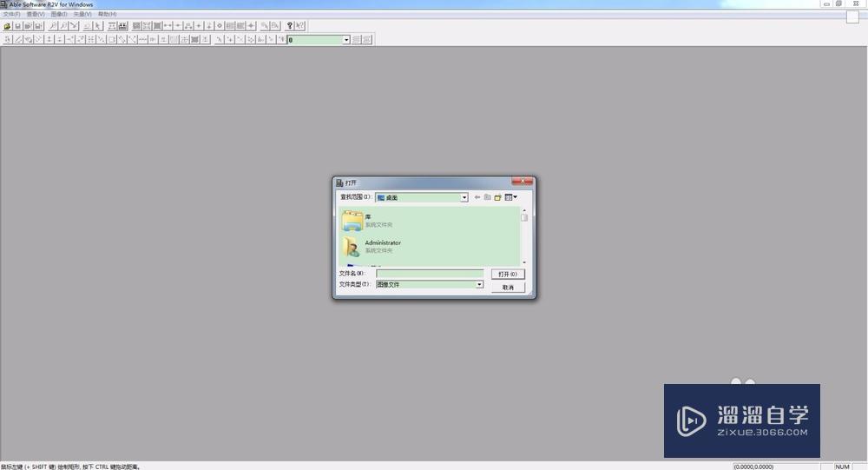Open the 矢量(V) menu
The image size is (868, 470).
tap(82, 14)
